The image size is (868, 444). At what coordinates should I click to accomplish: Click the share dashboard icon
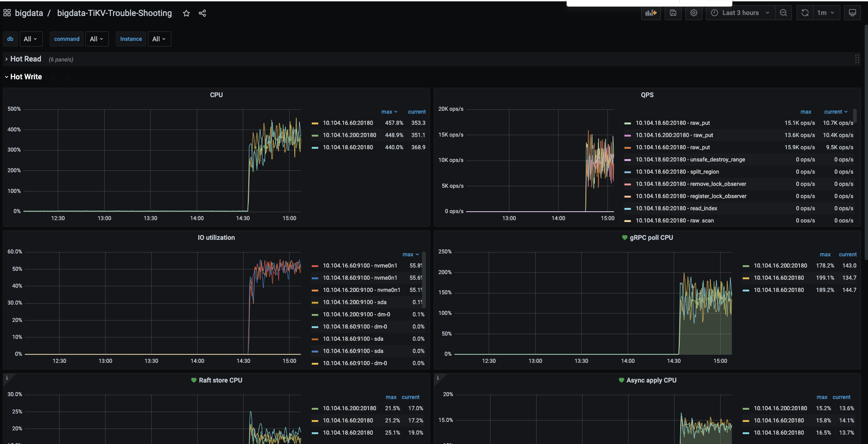202,13
